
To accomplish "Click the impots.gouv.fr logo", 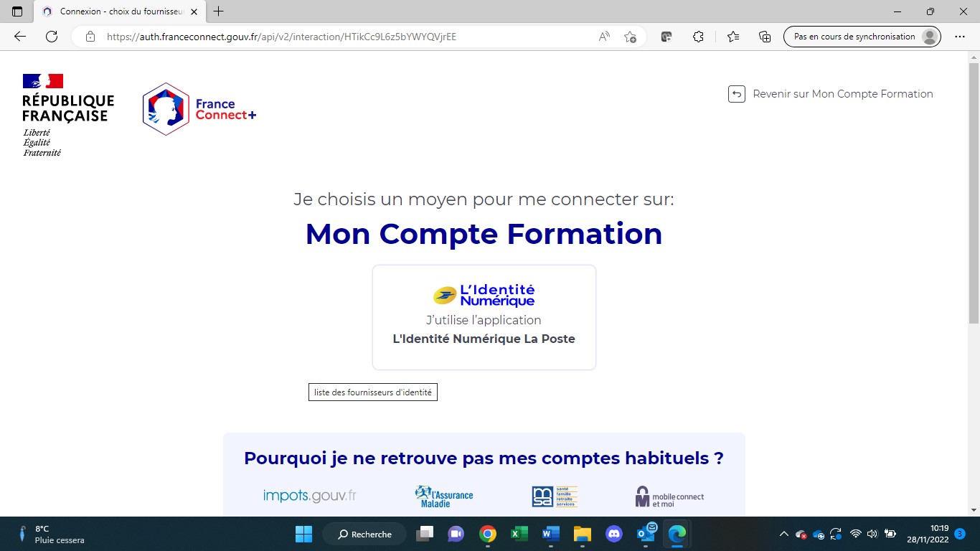I will tap(310, 496).
